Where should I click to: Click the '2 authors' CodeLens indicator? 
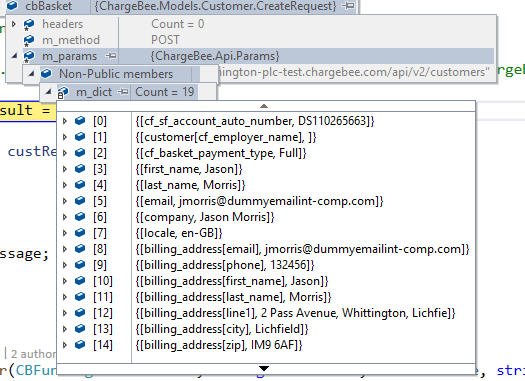pos(33,354)
